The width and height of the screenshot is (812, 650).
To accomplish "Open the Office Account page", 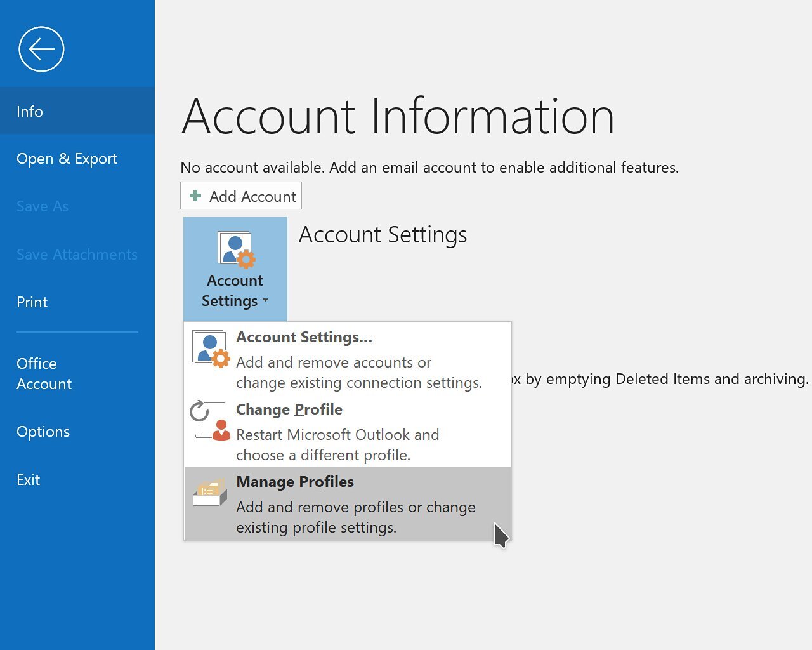I will pyautogui.click(x=44, y=373).
